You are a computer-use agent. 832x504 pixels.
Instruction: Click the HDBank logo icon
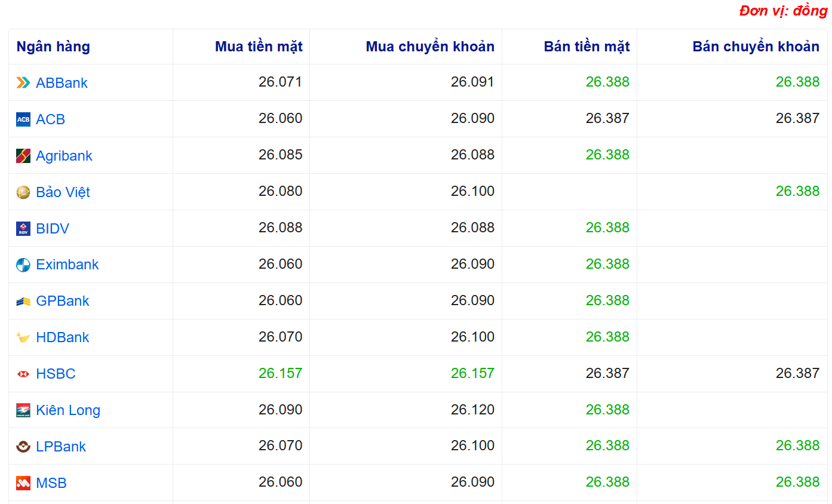coord(23,338)
